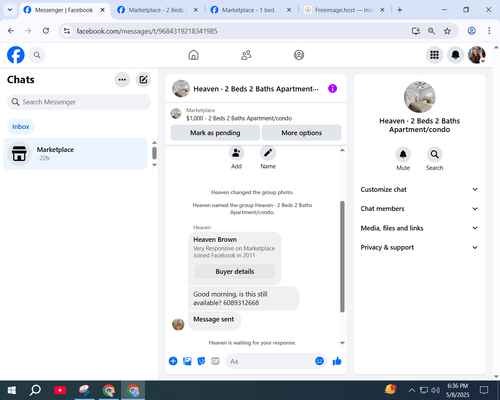Expand Customize chat section
The height and width of the screenshot is (400, 500).
tap(419, 189)
